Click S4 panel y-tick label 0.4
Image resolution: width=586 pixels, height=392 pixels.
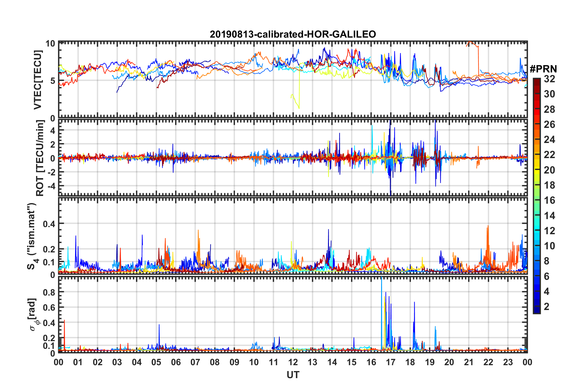pyautogui.click(x=49, y=224)
